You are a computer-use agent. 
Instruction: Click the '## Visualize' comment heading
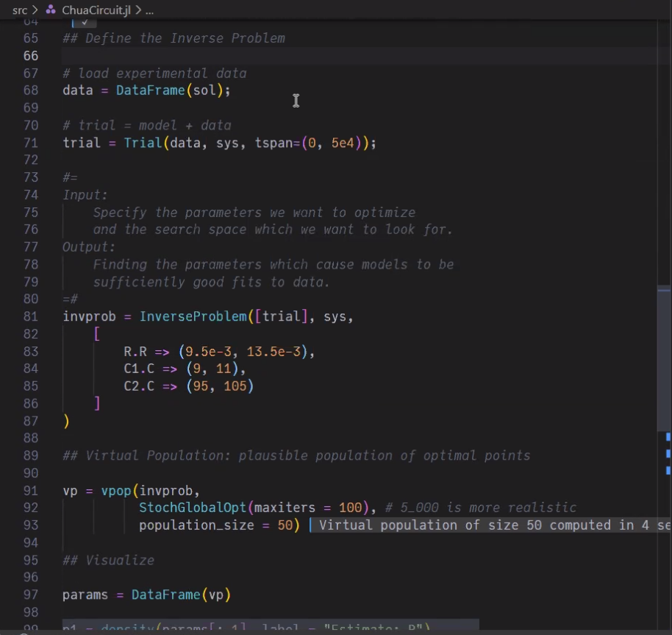tap(108, 561)
